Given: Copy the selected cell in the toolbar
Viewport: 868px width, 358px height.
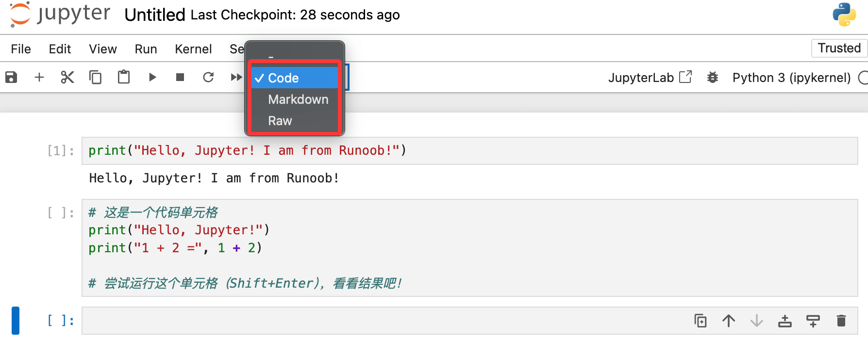Looking at the screenshot, I should (x=95, y=77).
